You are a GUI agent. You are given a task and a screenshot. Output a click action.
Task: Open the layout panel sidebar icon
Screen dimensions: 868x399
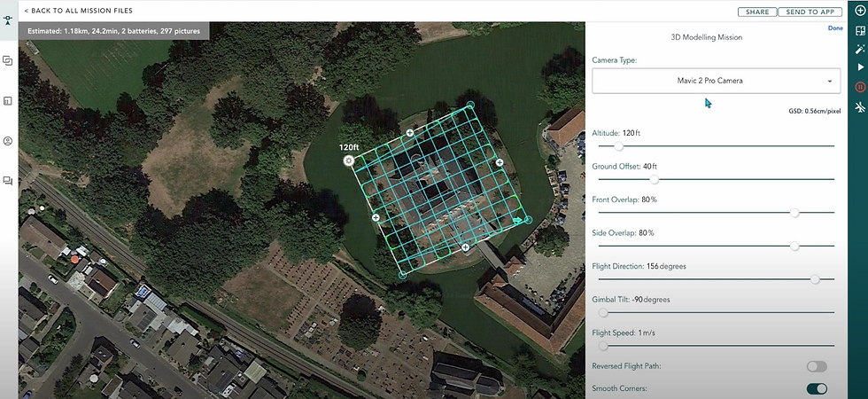click(8, 101)
